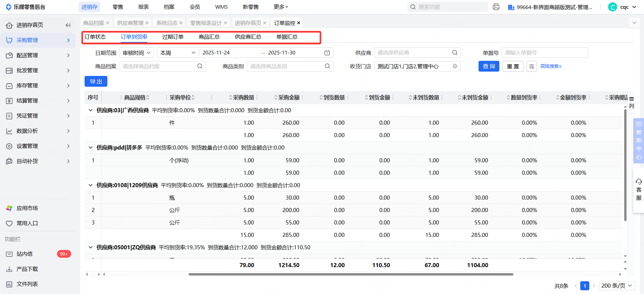This screenshot has height=294, width=644.
Task: Click the 查询 button
Action: 489,67
